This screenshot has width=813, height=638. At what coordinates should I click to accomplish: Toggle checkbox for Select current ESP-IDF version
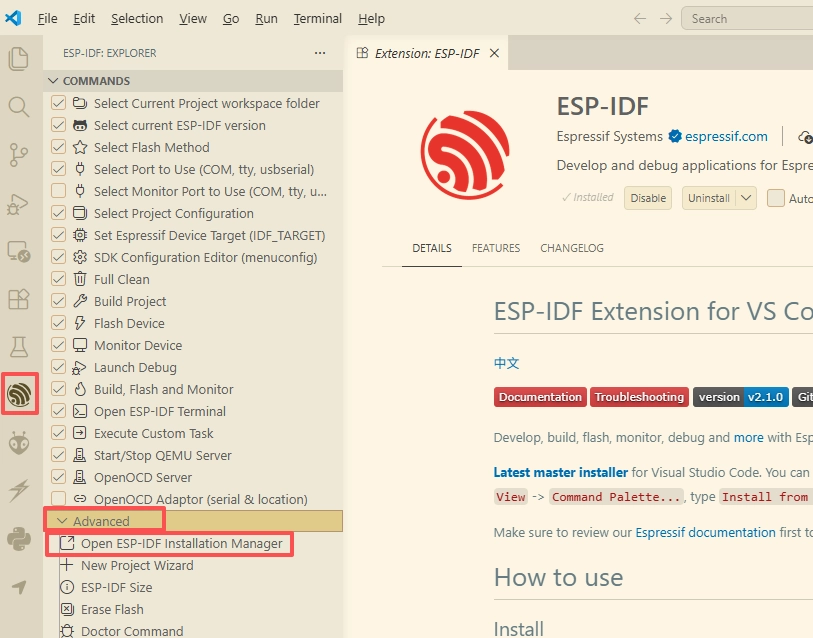[59, 125]
